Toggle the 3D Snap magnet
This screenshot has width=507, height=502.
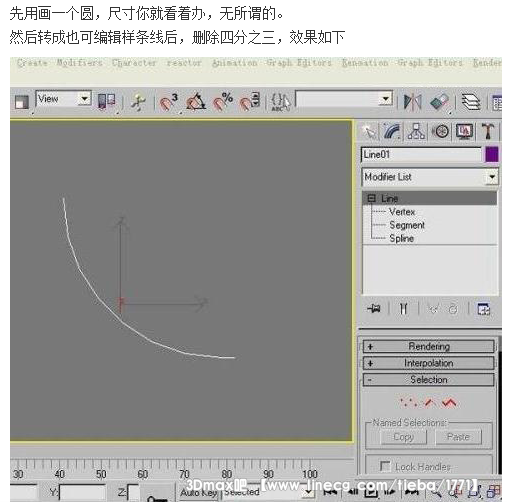pos(169,101)
